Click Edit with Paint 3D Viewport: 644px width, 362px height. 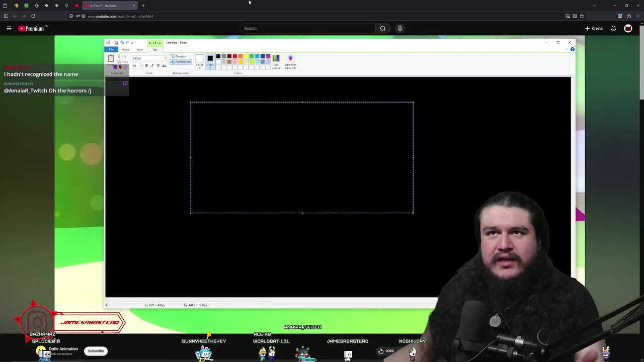point(290,62)
